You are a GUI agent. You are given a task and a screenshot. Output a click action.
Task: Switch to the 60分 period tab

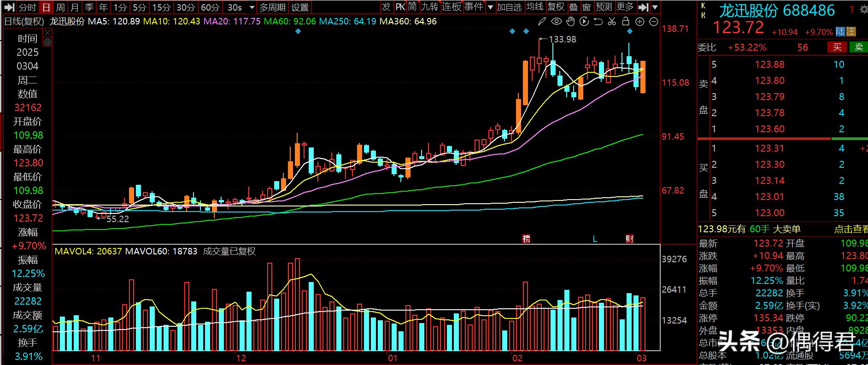210,7
